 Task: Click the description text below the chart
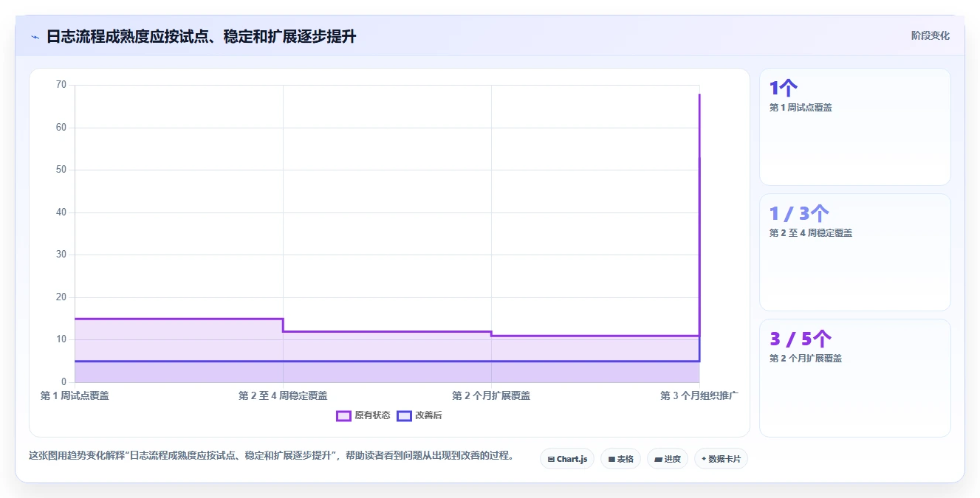coord(271,455)
